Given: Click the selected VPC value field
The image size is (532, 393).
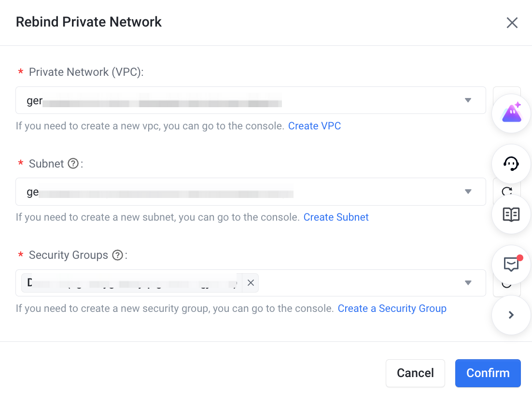Looking at the screenshot, I should [x=251, y=100].
